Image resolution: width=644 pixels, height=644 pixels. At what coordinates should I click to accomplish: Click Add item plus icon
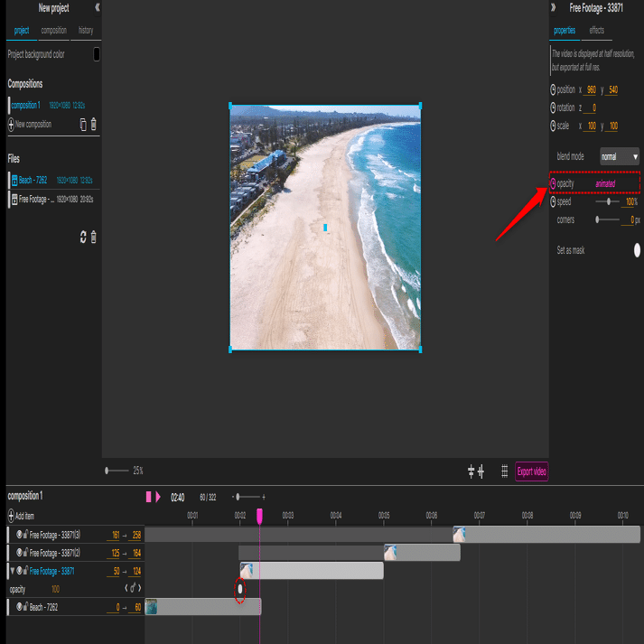pyautogui.click(x=11, y=516)
